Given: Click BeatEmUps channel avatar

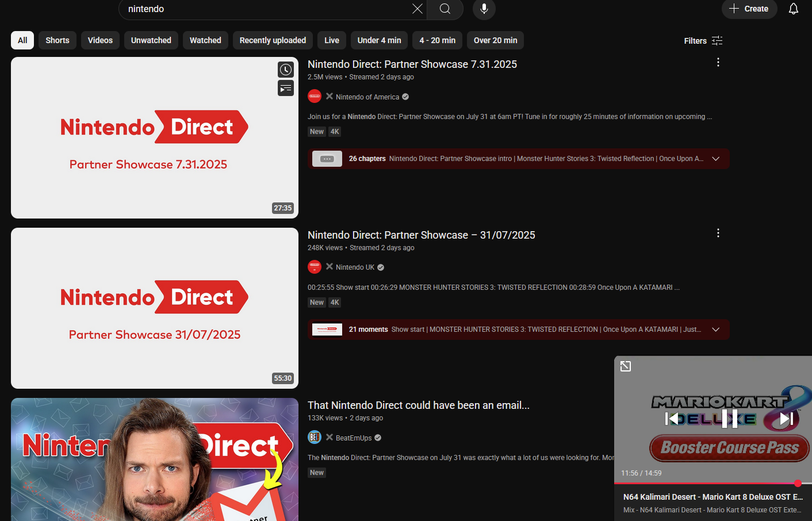Looking at the screenshot, I should pos(315,438).
